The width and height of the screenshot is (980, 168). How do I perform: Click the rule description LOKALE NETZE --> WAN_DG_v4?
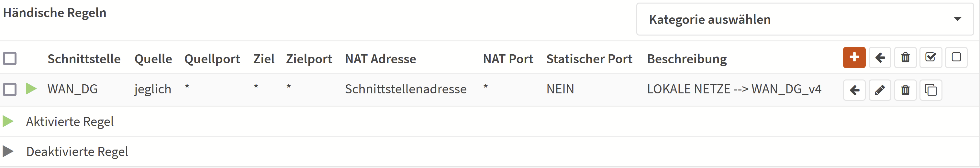pos(734,89)
